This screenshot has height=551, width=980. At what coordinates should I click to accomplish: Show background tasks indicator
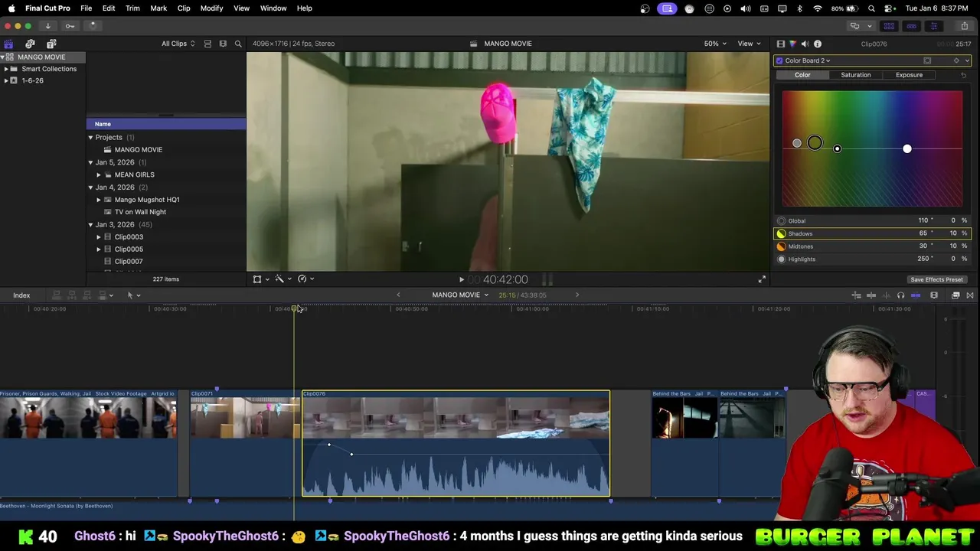coord(92,26)
